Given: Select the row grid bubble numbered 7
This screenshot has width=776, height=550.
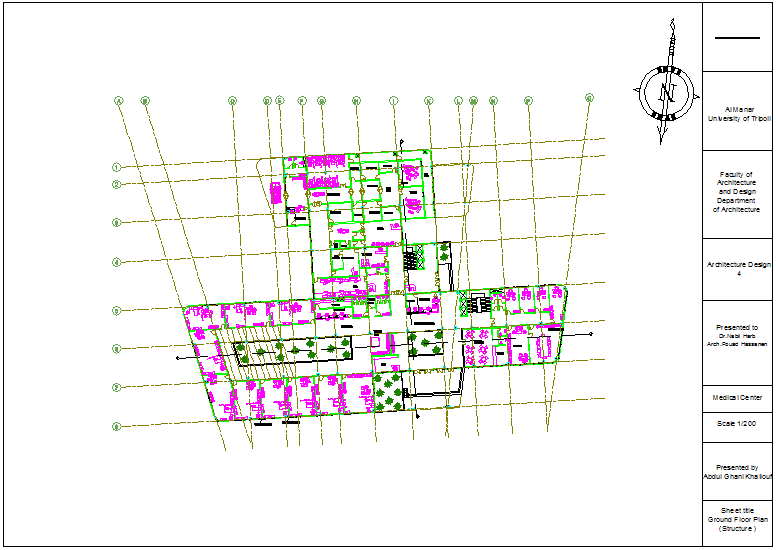Looking at the screenshot, I should point(116,388).
